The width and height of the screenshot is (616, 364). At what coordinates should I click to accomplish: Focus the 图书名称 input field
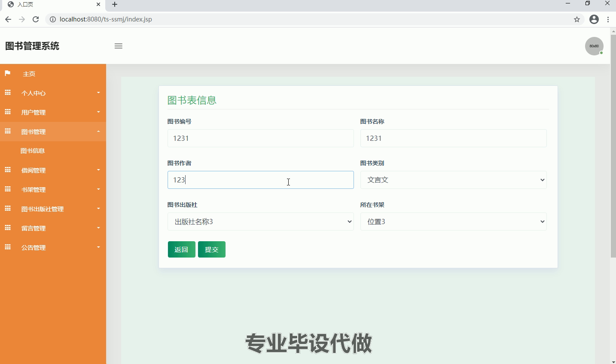pos(453,138)
